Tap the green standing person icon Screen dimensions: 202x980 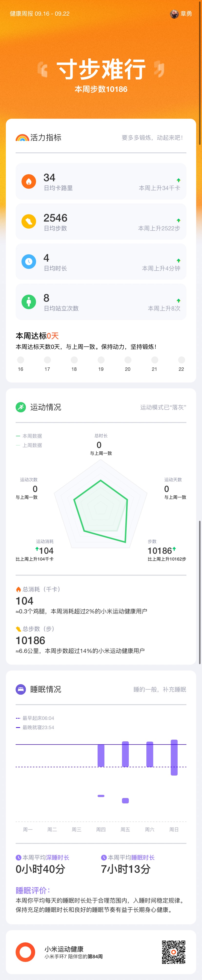(29, 302)
